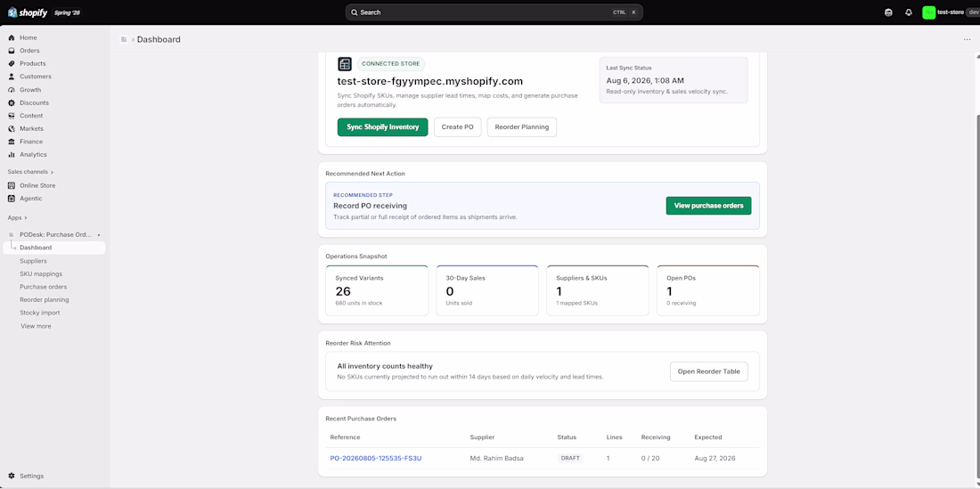Click Record PO receiving heading
The image size is (980, 489).
coord(370,206)
